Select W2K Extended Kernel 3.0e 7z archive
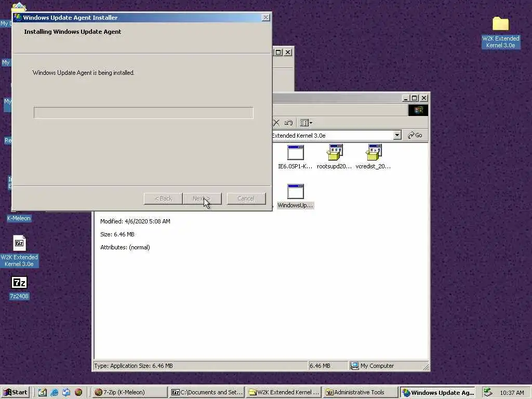The width and height of the screenshot is (532, 399). (19, 251)
